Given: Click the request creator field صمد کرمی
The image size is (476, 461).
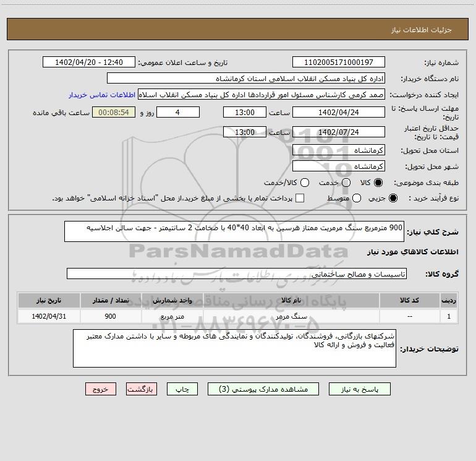Looking at the screenshot, I should (x=261, y=95).
